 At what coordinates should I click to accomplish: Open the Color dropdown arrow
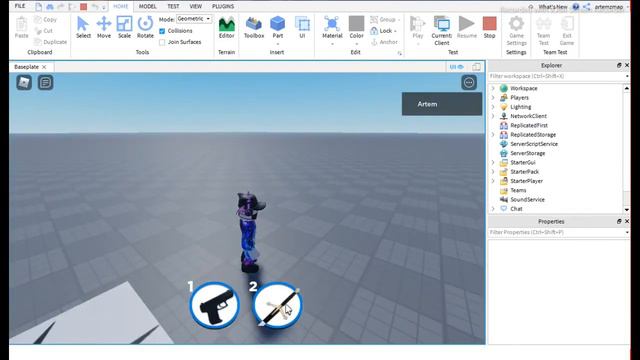coord(356,44)
